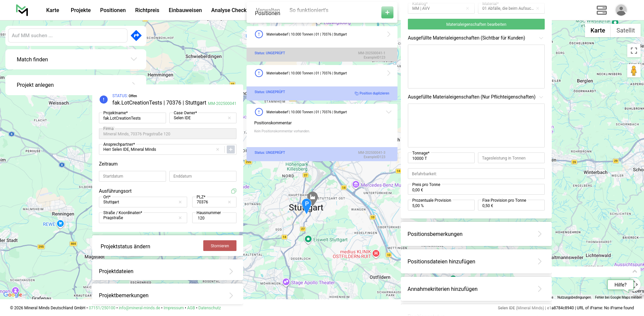Click the fullscreen map icon
The height and width of the screenshot is (316, 644).
tap(634, 51)
